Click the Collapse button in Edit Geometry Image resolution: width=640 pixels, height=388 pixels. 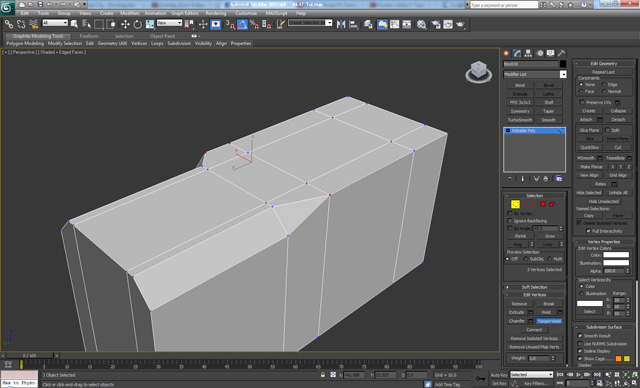pos(618,111)
